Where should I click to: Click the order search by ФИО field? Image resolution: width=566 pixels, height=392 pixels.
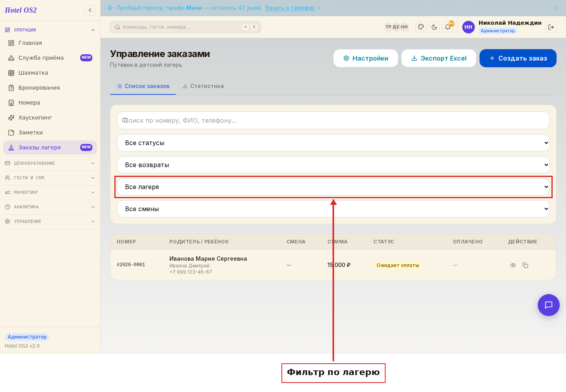coord(333,120)
